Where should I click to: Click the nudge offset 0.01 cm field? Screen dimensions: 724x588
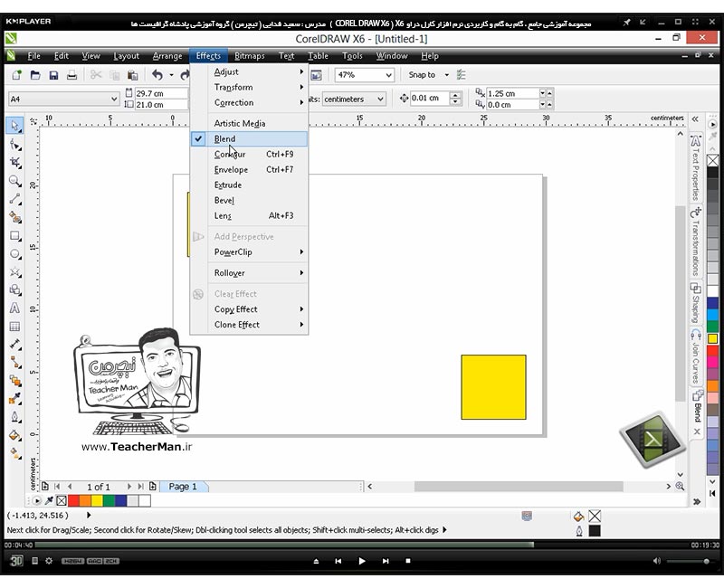429,99
